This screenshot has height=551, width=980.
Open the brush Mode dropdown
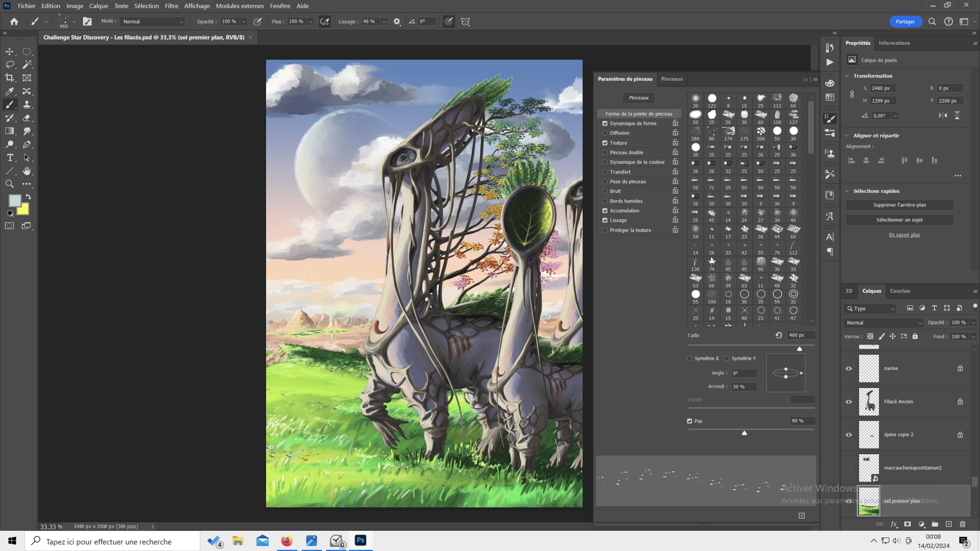[x=152, y=22]
